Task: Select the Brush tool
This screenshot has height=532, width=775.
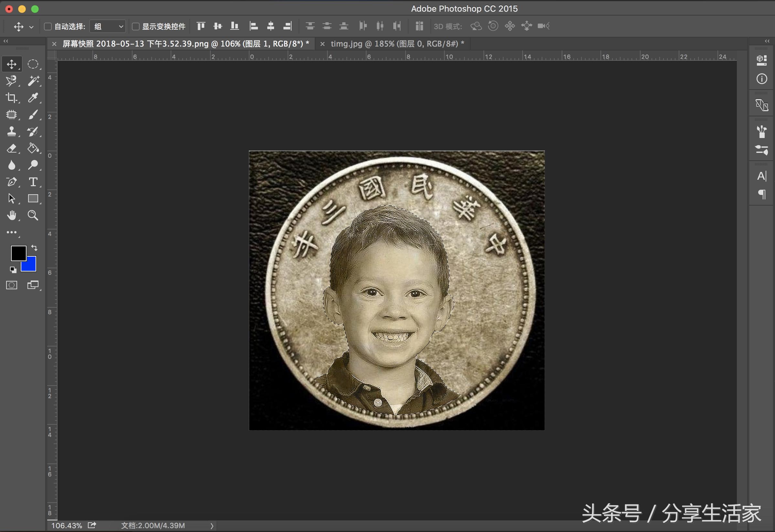Action: coord(33,114)
